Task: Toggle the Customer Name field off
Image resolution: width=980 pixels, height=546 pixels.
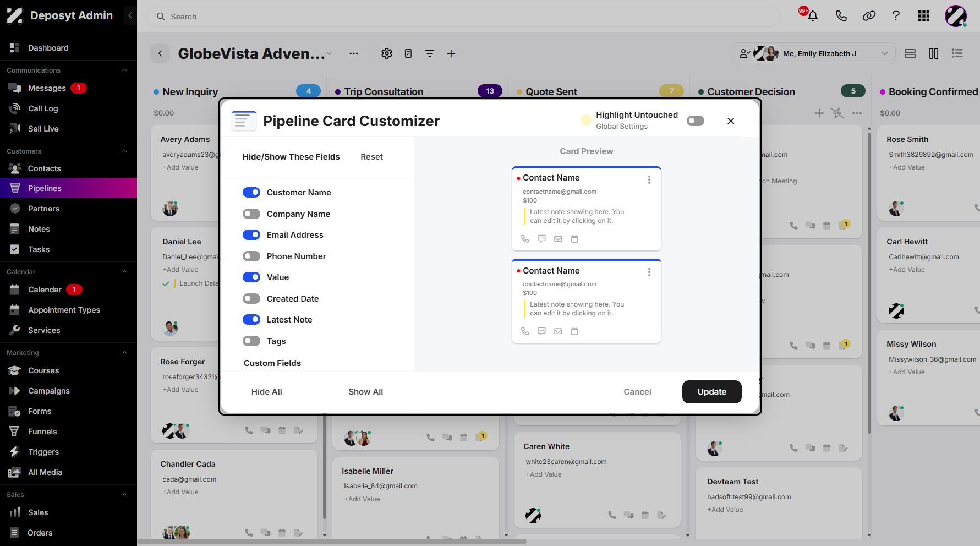Action: [251, 192]
